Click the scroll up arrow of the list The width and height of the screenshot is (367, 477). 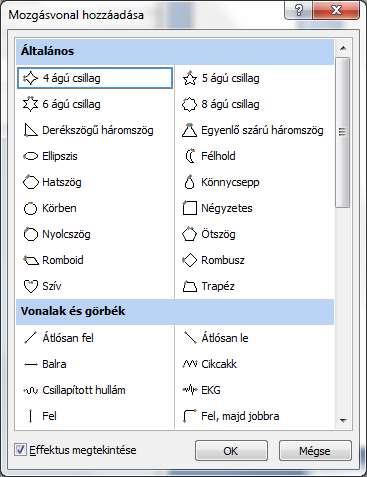343,49
